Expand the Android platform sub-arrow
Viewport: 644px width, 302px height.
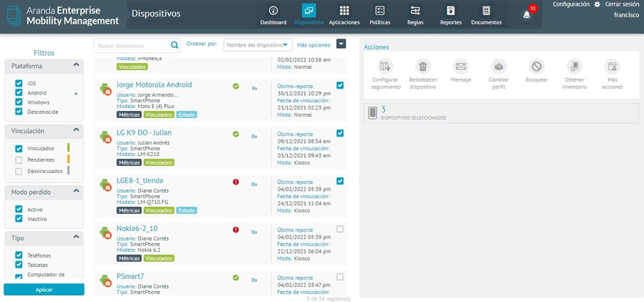(76, 94)
